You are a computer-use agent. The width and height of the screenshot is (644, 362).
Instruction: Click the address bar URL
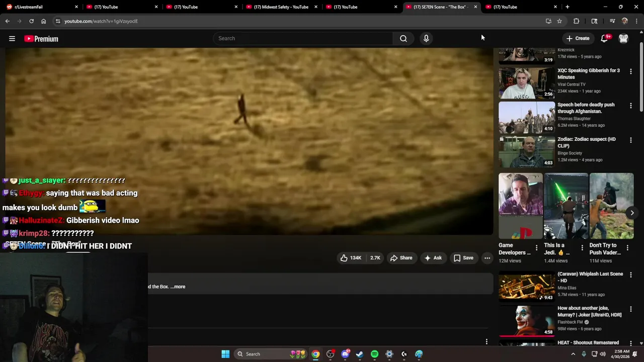tap(101, 21)
